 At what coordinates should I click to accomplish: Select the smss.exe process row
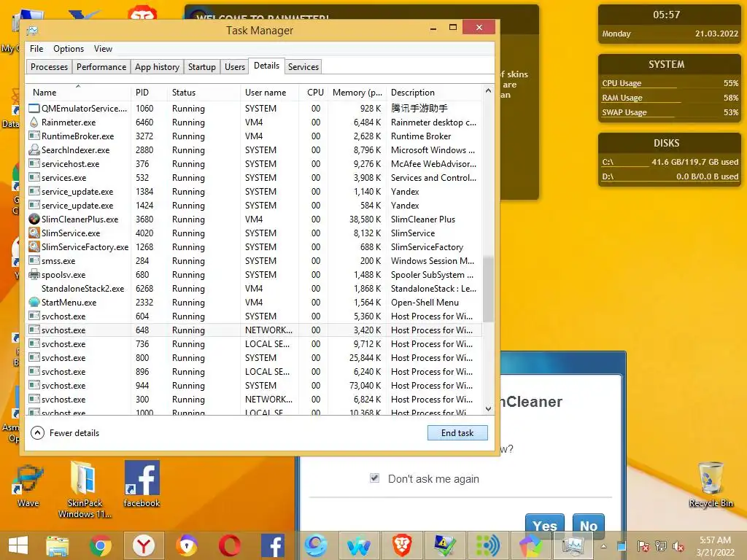click(x=255, y=261)
